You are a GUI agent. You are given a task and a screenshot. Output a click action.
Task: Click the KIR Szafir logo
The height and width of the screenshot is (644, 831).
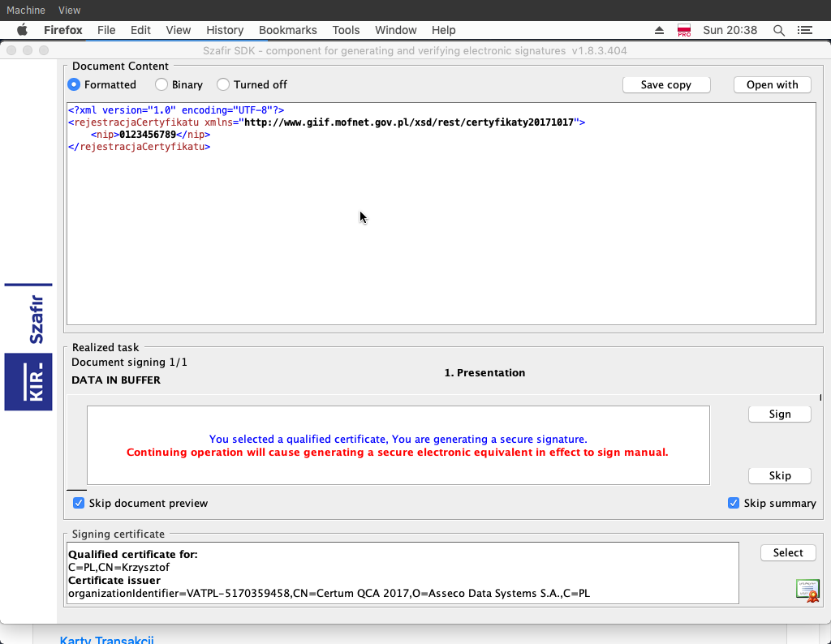tap(28, 347)
